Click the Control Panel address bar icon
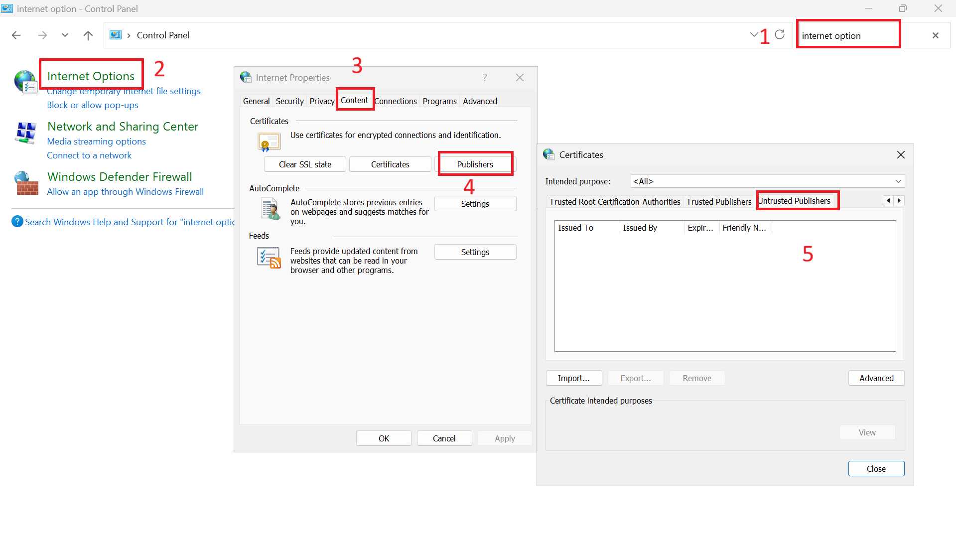956x560 pixels. [x=116, y=35]
